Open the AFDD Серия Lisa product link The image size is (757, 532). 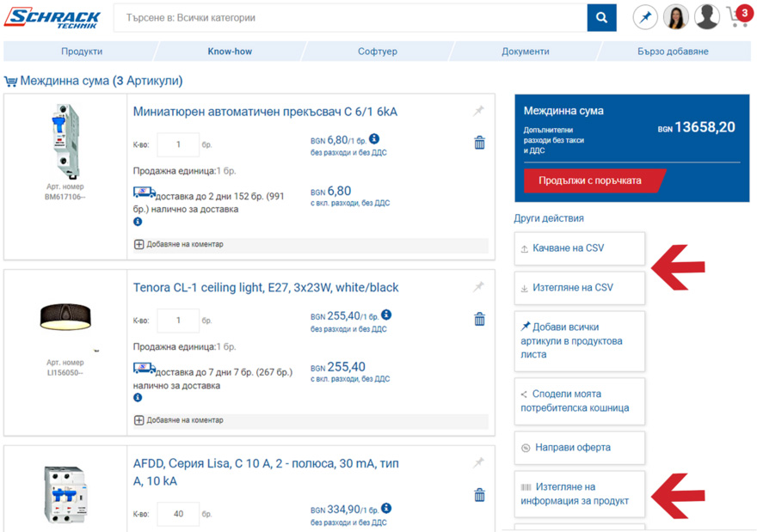click(266, 472)
